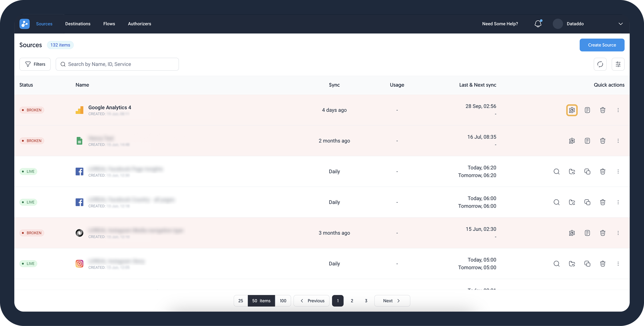Click the Dataddo logo
Screen dimensions: 644x326
click(24, 24)
